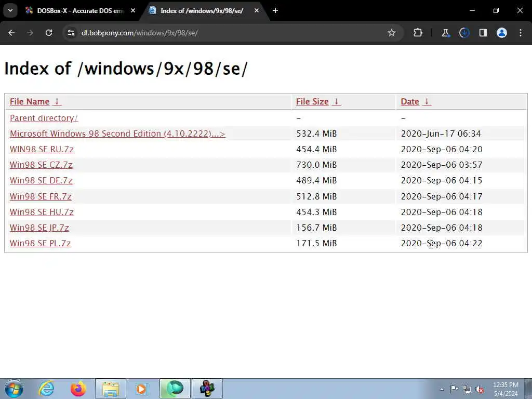This screenshot has height=399, width=532.
Task: Open Windows Media Player taskbar icon
Action: tap(142, 389)
